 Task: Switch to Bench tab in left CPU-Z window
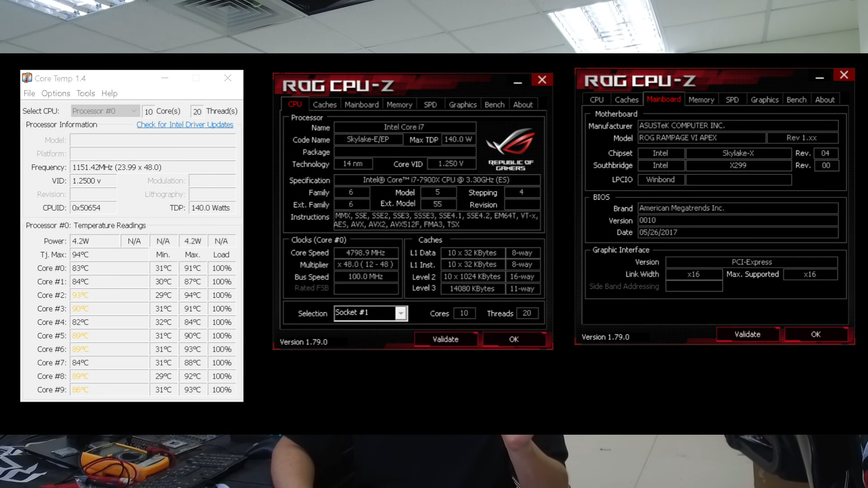(495, 105)
